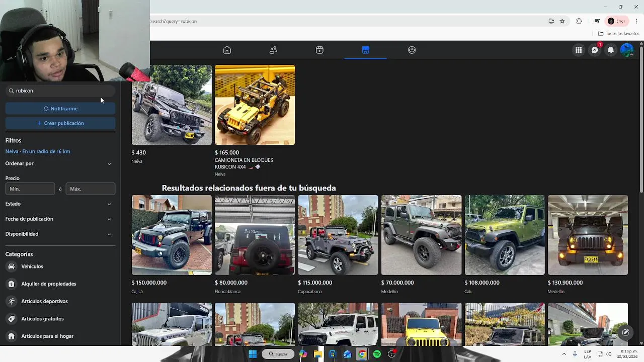Expand the Ordenar por dropdown

[x=60, y=163]
